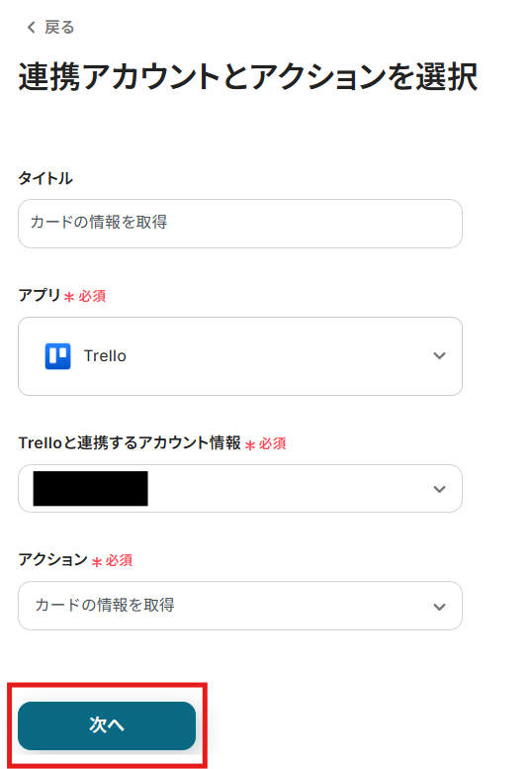Image resolution: width=532 pixels, height=769 pixels.
Task: Click the 必須 marker beside account info label
Action: [272, 443]
